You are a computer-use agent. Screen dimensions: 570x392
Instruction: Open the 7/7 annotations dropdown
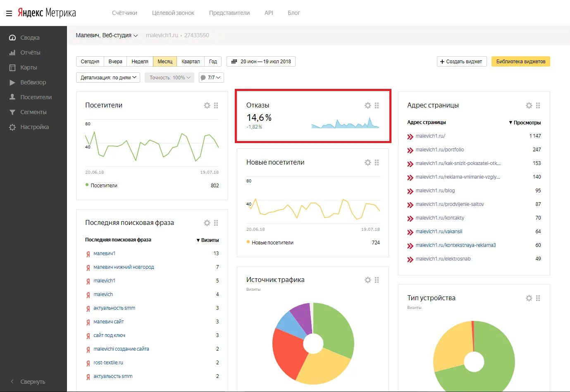pyautogui.click(x=211, y=78)
